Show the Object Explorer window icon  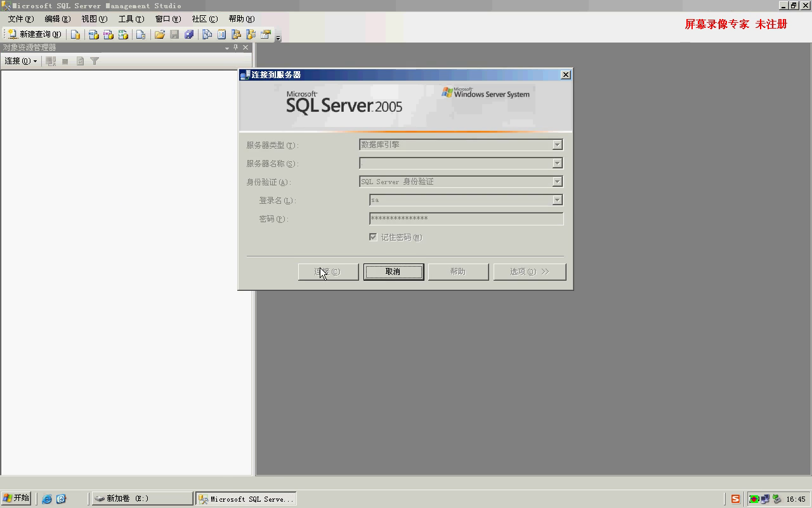pyautogui.click(x=237, y=34)
